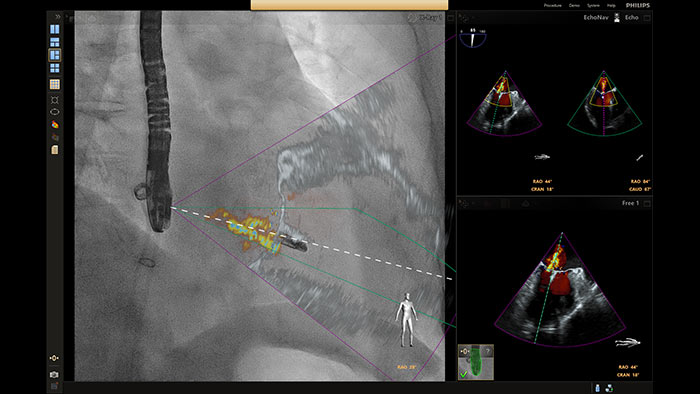Click the question mark on registration thumbnail
Image resolution: width=700 pixels, height=394 pixels.
(x=488, y=352)
